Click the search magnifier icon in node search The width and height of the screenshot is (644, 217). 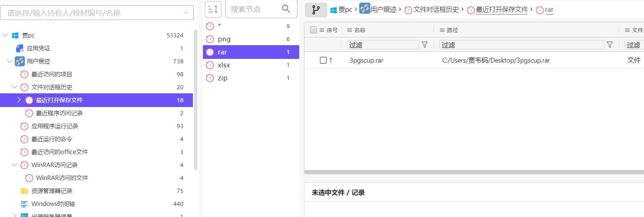click(286, 9)
